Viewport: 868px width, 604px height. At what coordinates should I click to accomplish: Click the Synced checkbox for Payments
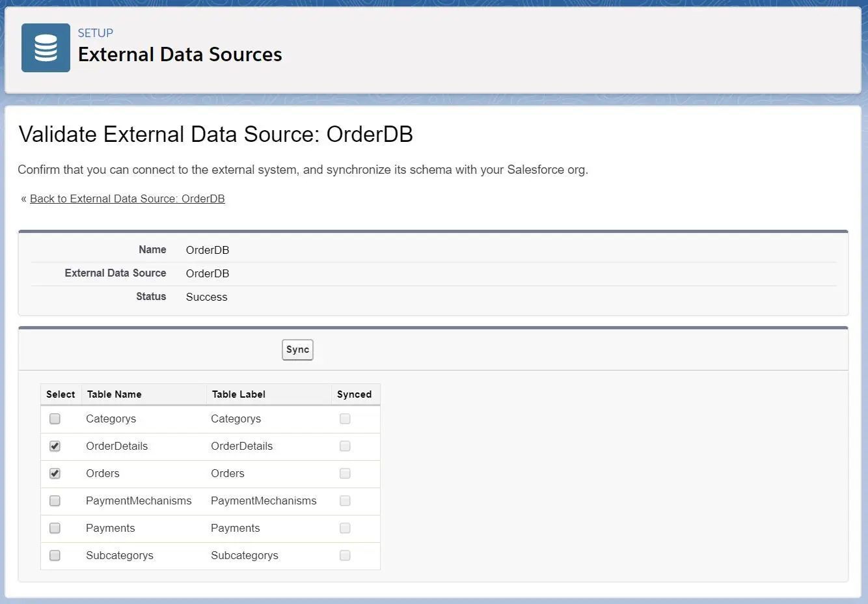(x=345, y=528)
